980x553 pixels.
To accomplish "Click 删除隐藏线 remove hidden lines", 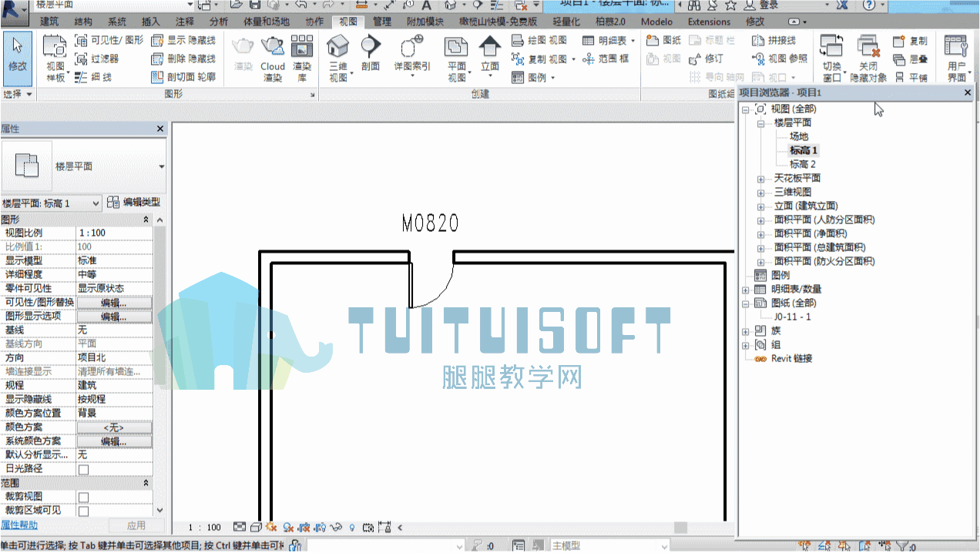I will 183,59.
